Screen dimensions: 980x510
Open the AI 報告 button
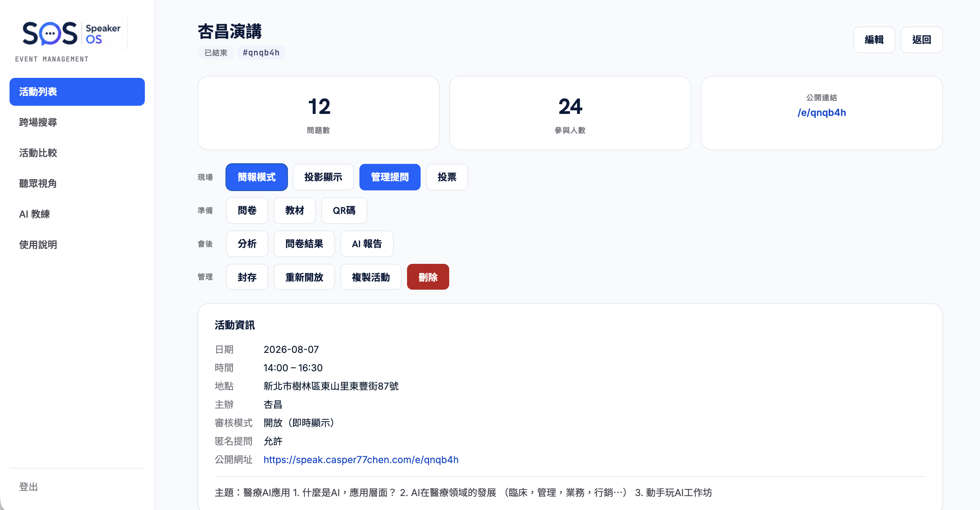point(367,244)
